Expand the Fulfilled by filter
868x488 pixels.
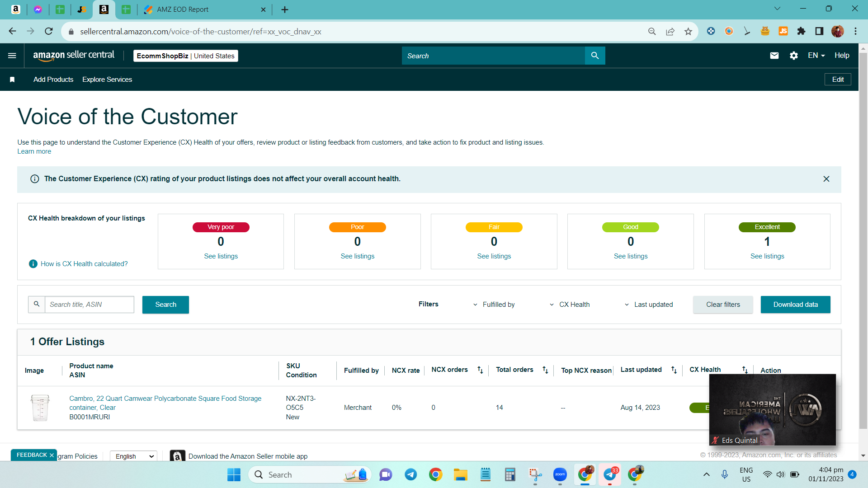[494, 305]
